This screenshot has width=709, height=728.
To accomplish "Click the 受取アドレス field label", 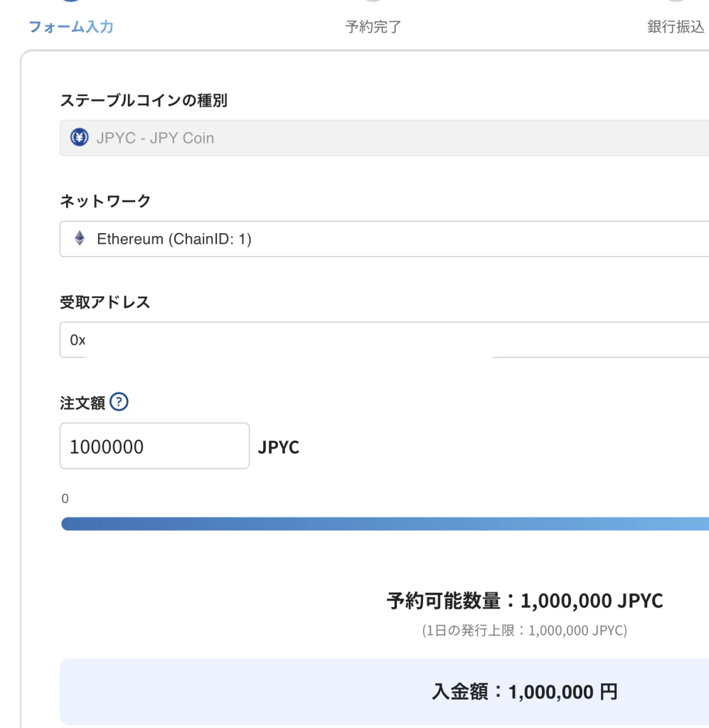I will pos(105,302).
